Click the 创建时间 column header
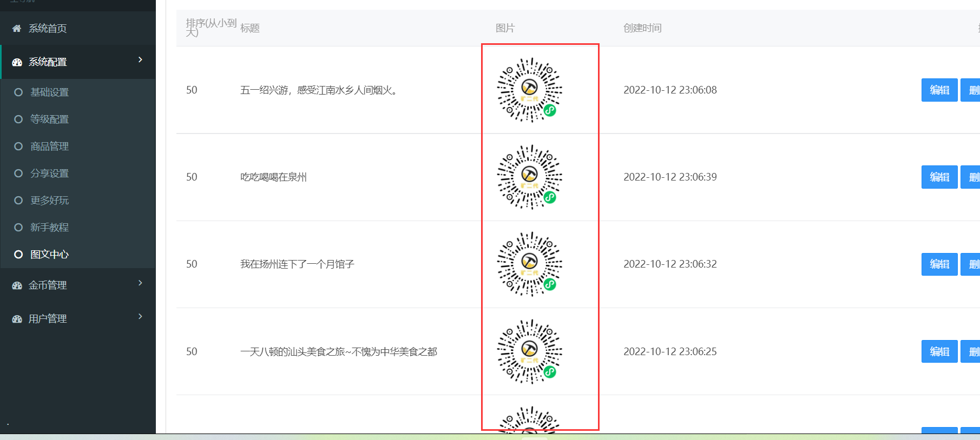 coord(643,28)
